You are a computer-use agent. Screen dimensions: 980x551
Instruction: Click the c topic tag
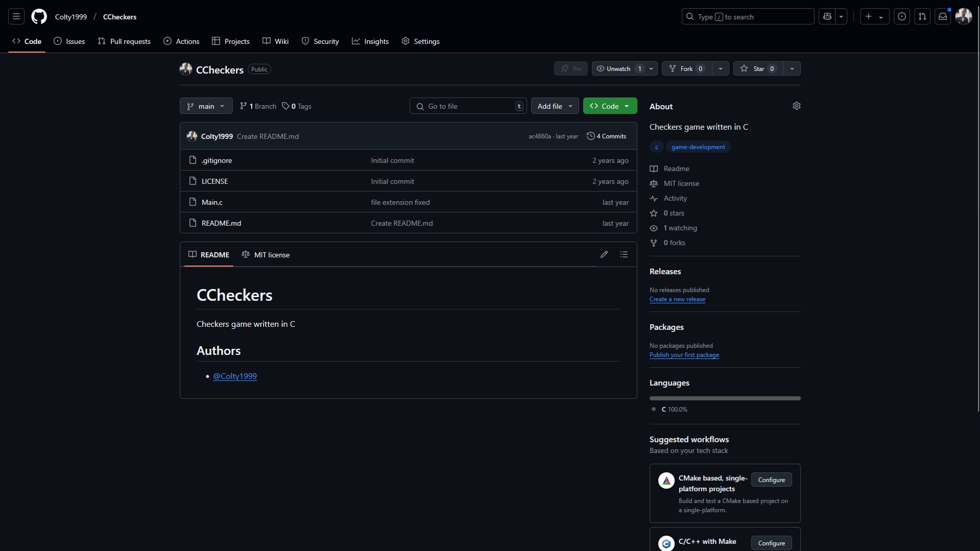657,147
